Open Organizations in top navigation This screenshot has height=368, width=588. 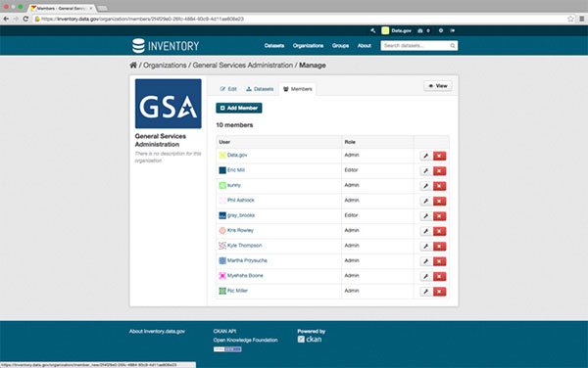point(308,46)
